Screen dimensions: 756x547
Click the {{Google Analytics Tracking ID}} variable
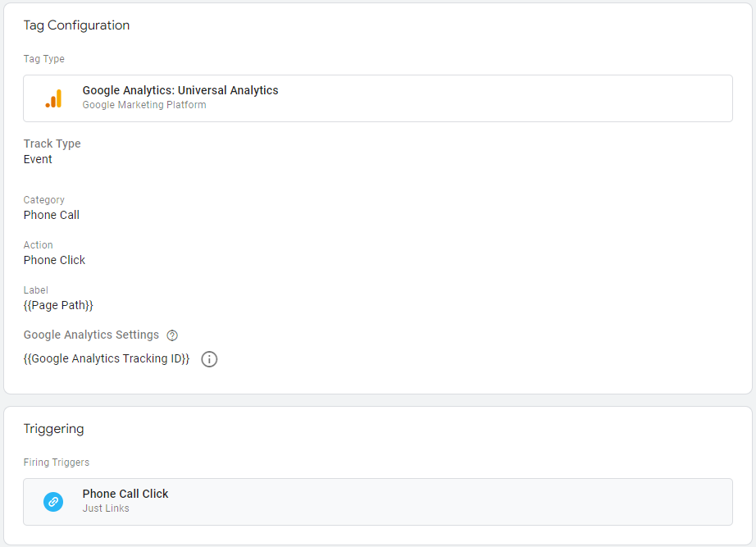click(x=107, y=359)
